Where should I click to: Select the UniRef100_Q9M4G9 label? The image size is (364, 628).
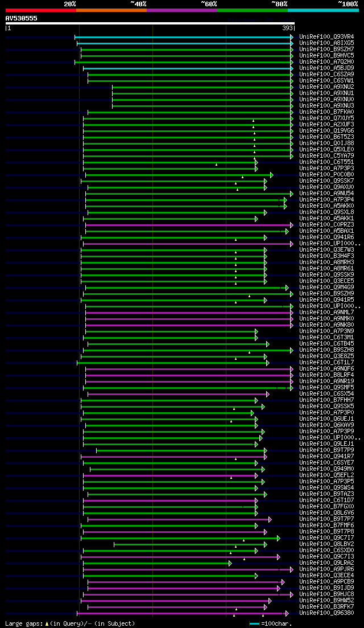pyautogui.click(x=326, y=287)
